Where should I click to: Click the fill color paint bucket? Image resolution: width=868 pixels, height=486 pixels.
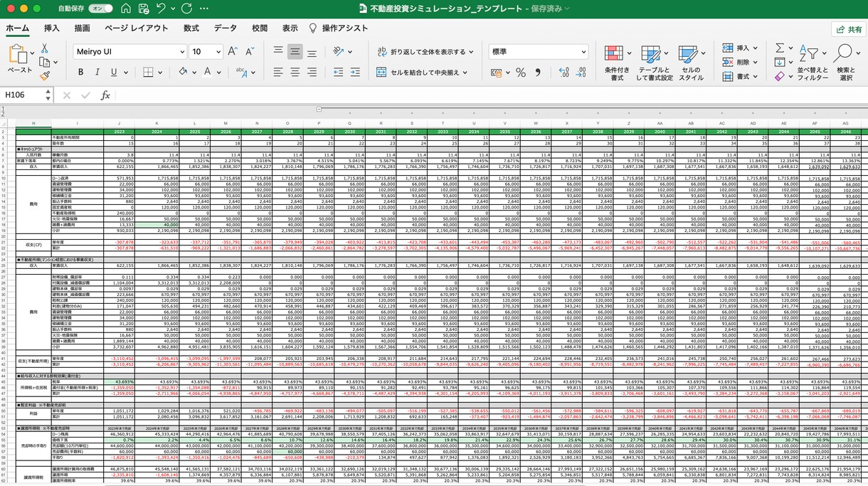click(x=183, y=73)
